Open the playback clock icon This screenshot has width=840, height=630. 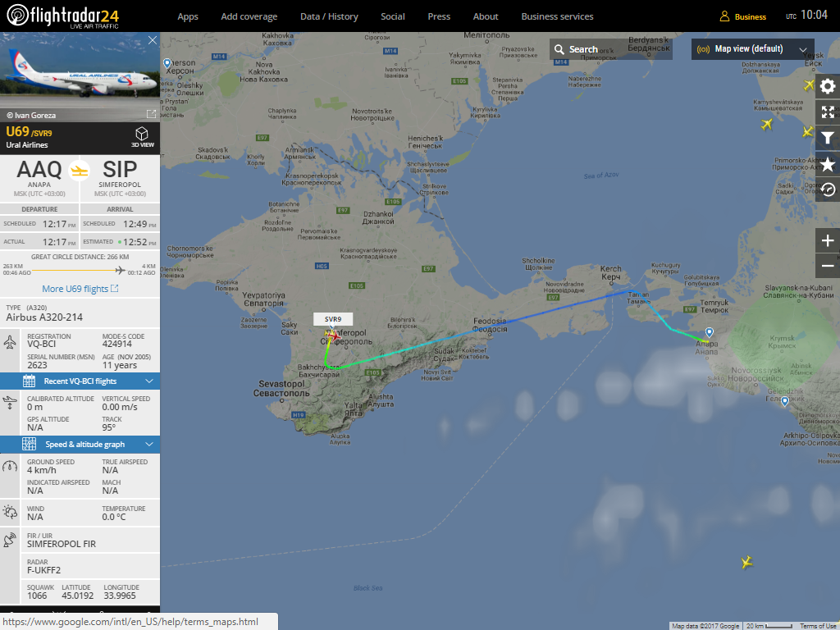tap(828, 189)
